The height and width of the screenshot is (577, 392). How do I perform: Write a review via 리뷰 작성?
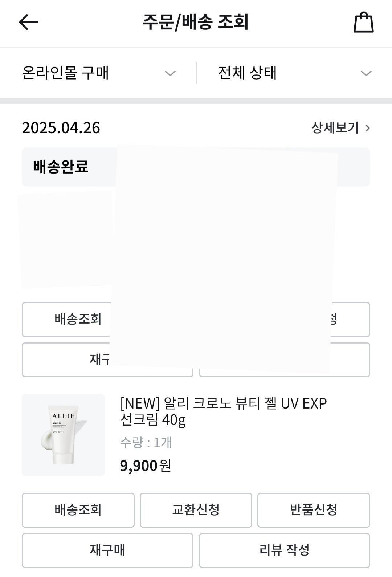point(285,550)
